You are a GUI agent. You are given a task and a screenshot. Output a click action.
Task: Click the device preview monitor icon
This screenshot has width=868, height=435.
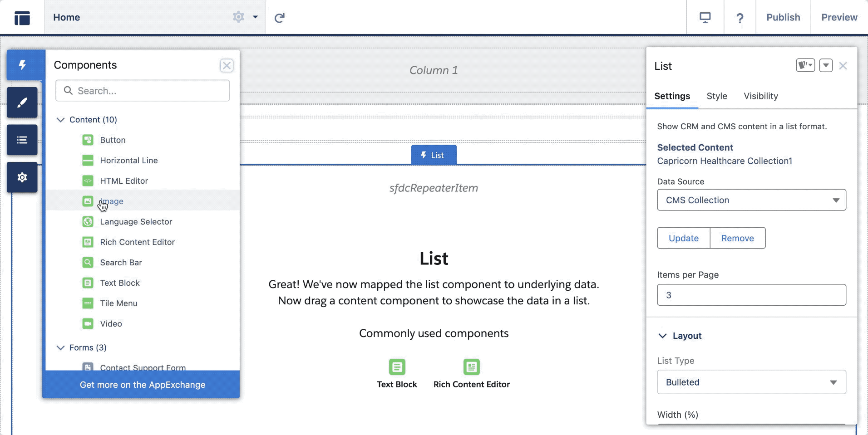coord(705,17)
